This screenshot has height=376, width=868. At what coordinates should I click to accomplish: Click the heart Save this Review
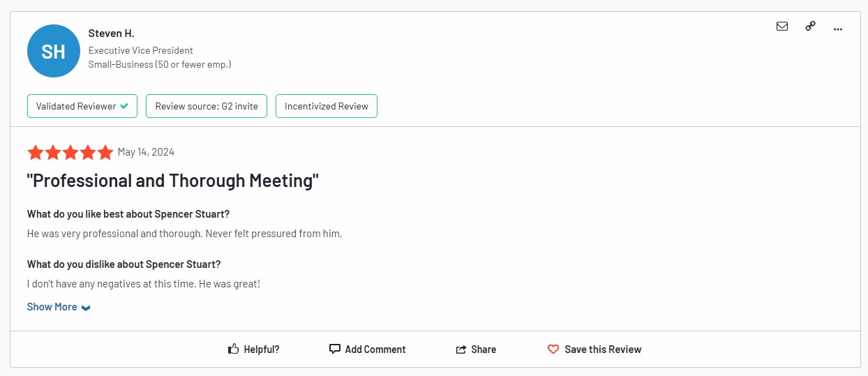point(594,349)
